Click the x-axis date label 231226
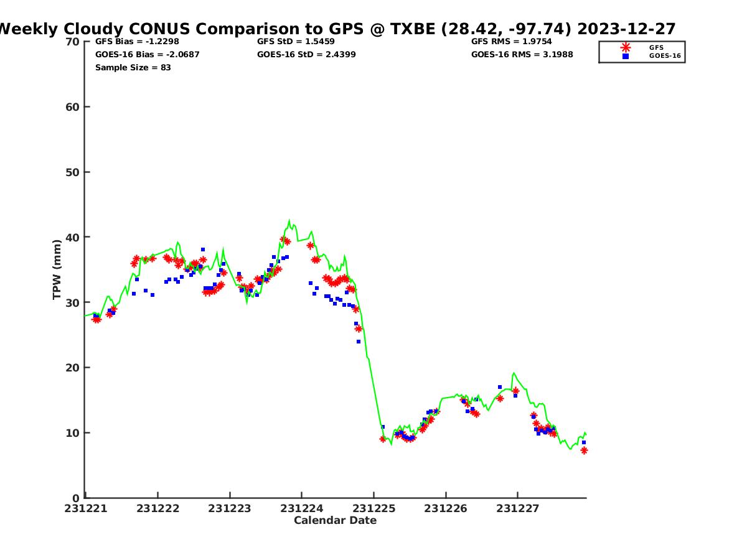 (446, 509)
